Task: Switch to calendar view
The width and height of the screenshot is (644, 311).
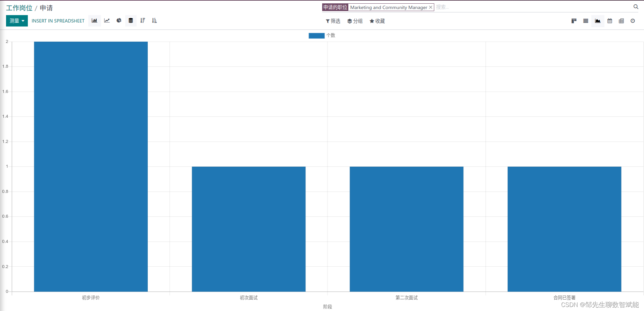Action: click(x=610, y=21)
